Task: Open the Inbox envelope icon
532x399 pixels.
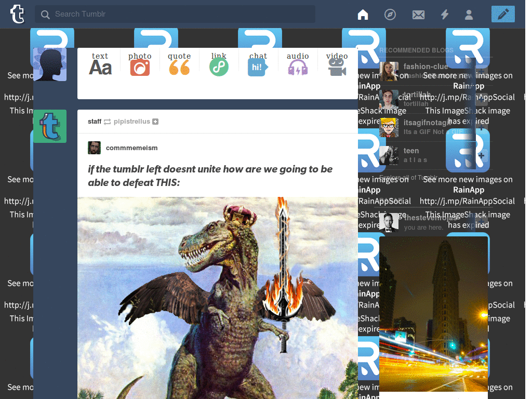Action: 418,15
